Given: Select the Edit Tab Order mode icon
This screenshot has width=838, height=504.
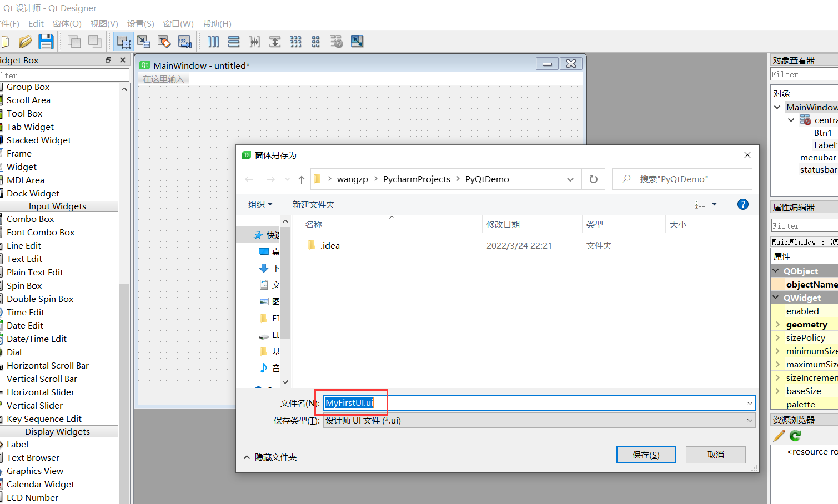Looking at the screenshot, I should click(184, 42).
